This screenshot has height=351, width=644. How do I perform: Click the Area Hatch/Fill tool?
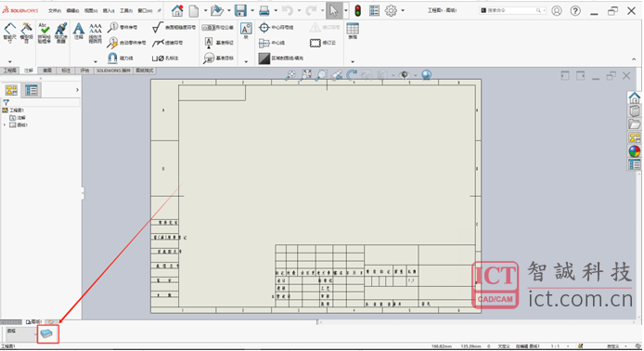[x=281, y=58]
